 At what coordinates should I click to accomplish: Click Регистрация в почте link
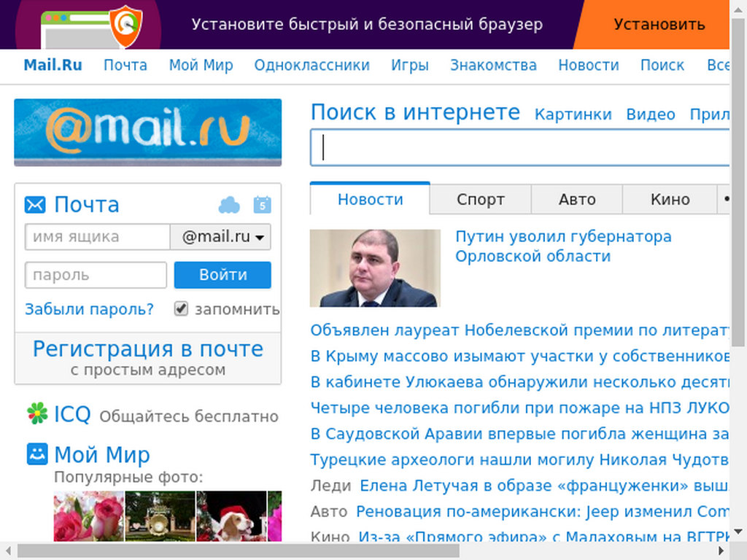(147, 349)
